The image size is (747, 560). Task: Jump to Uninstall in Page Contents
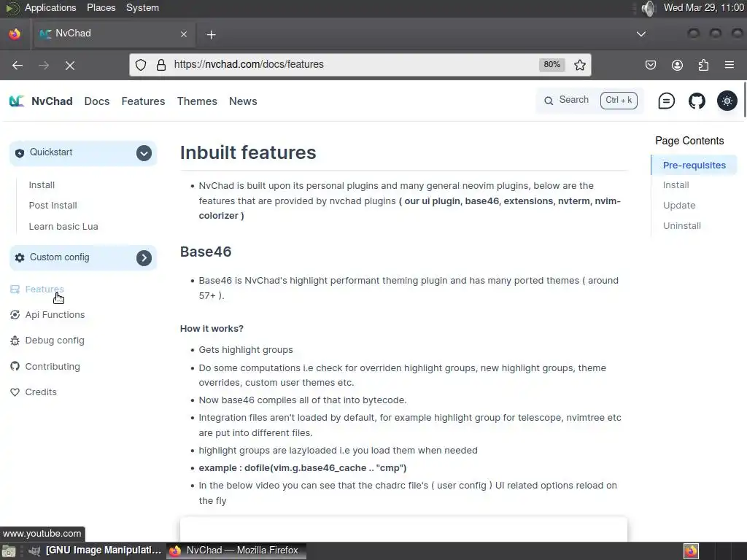[x=682, y=226]
